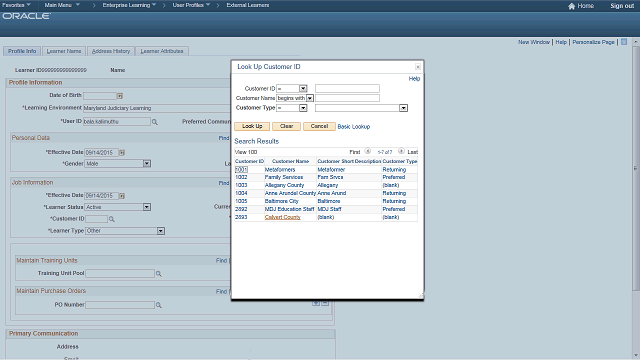Click customer ID 2893 cell
The width and height of the screenshot is (640, 360).
(241, 217)
